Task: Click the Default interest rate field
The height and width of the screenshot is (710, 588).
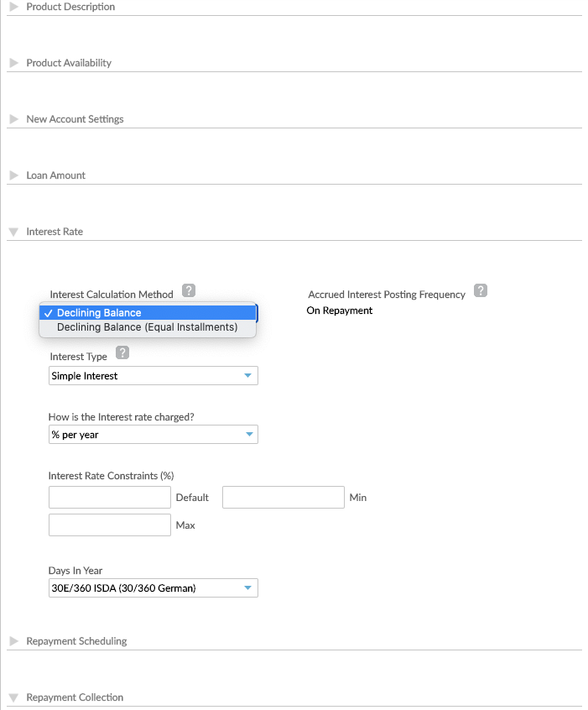Action: 109,497
